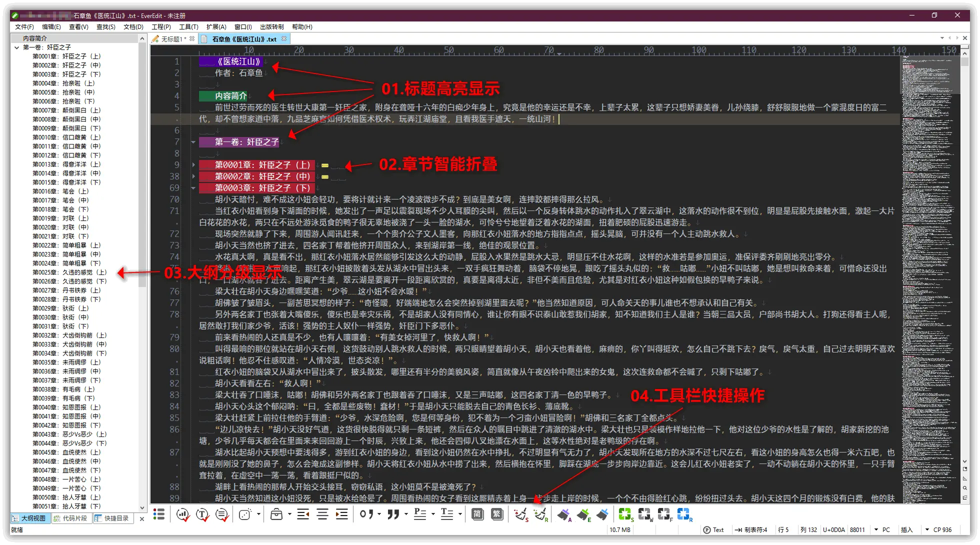Click the brush icon labeled E

click(583, 514)
